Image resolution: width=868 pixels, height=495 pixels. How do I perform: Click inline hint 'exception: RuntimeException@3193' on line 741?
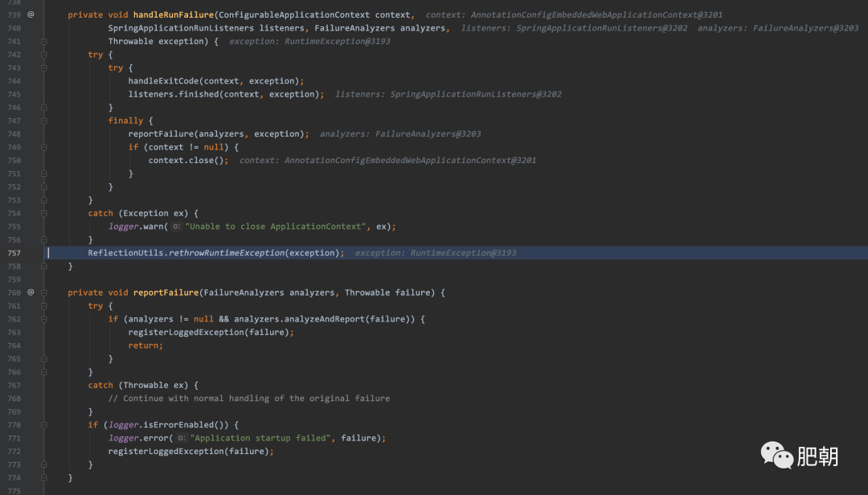(309, 42)
